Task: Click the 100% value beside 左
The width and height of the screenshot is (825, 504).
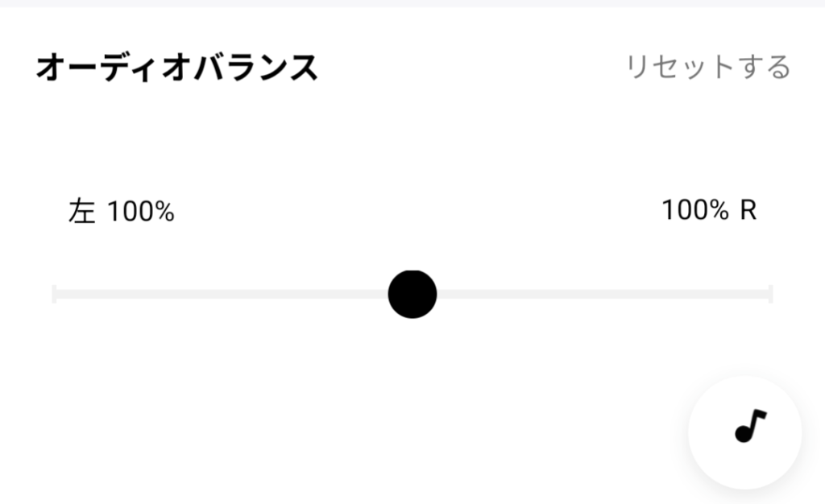Action: (x=141, y=213)
